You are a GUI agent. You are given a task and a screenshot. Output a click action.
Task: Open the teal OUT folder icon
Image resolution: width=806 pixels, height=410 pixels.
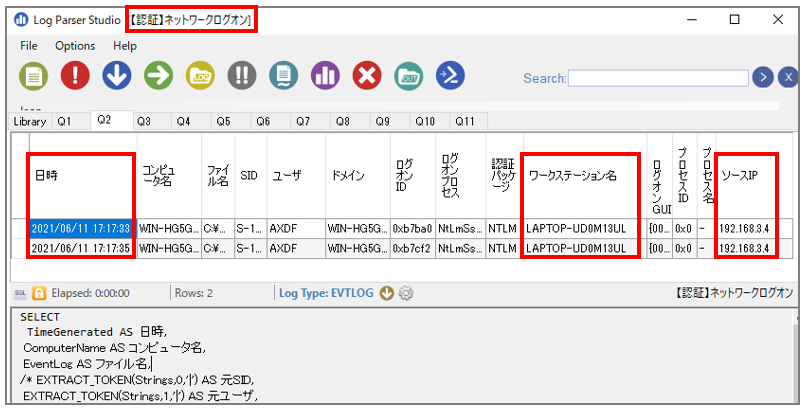point(409,76)
